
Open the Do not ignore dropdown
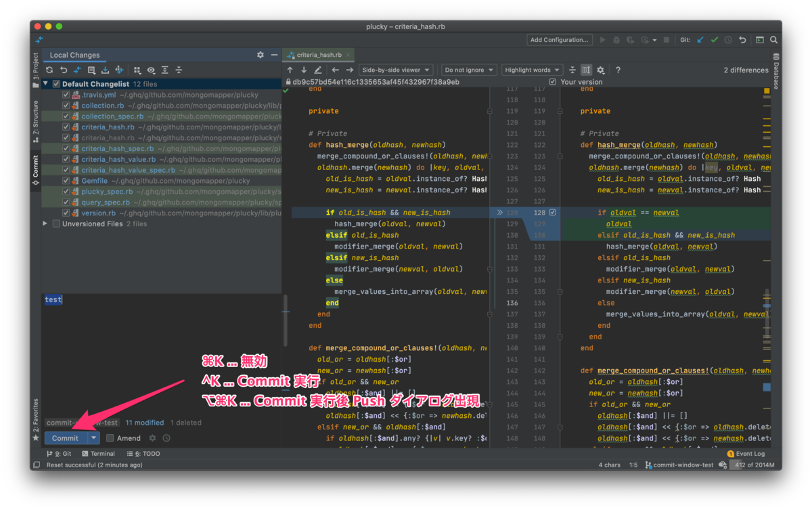tap(469, 70)
